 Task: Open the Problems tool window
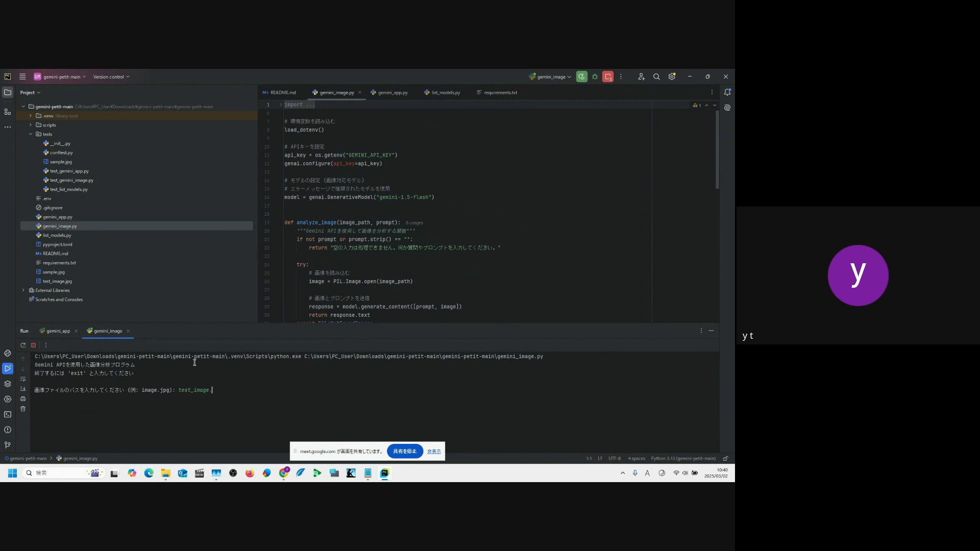(x=7, y=430)
